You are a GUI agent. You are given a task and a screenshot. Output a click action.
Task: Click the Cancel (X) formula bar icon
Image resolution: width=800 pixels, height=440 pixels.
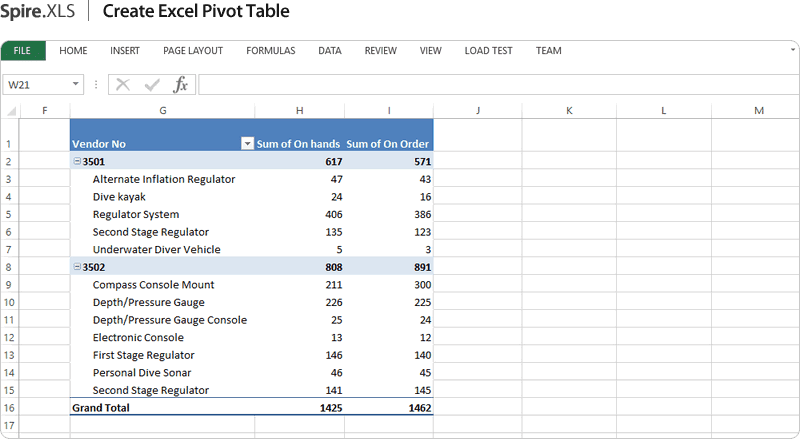[122, 84]
